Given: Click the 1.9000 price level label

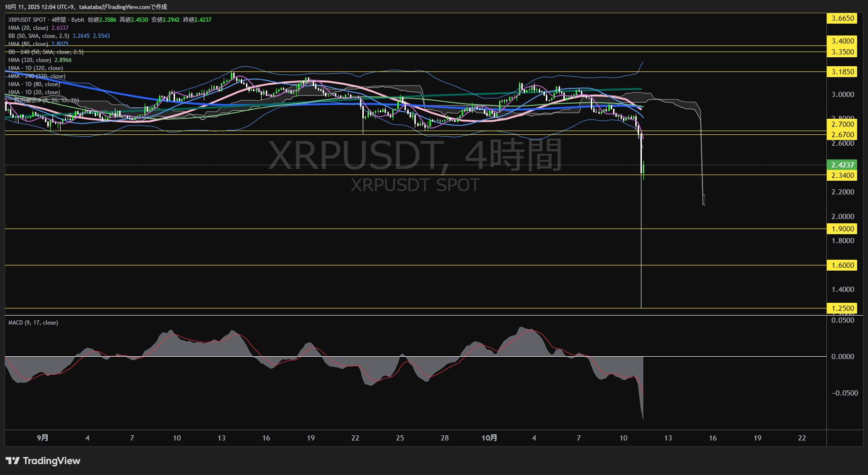Looking at the screenshot, I should [842, 229].
